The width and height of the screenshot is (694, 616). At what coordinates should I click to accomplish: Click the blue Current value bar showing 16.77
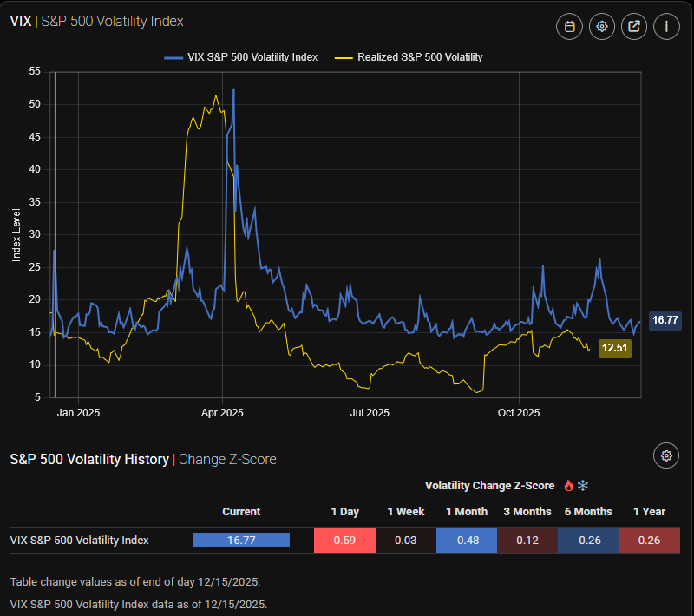[x=241, y=540]
